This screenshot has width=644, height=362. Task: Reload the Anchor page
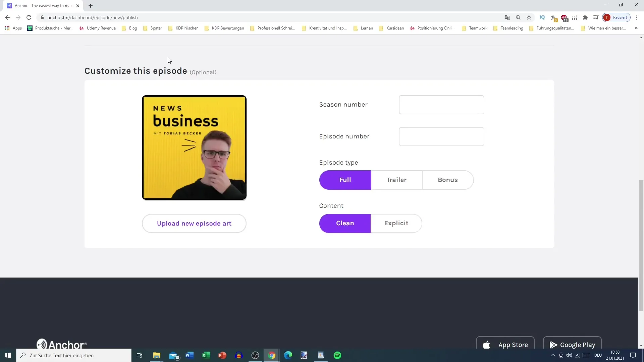(29, 17)
